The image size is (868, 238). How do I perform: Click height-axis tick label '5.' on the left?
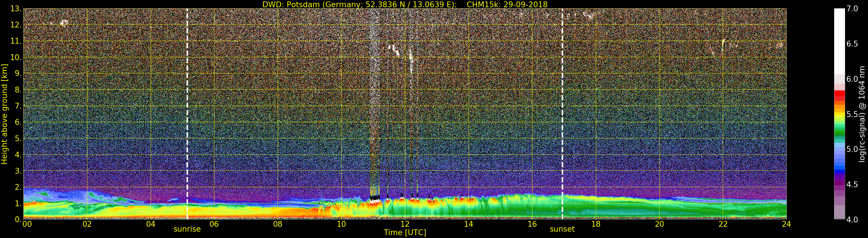(x=18, y=138)
